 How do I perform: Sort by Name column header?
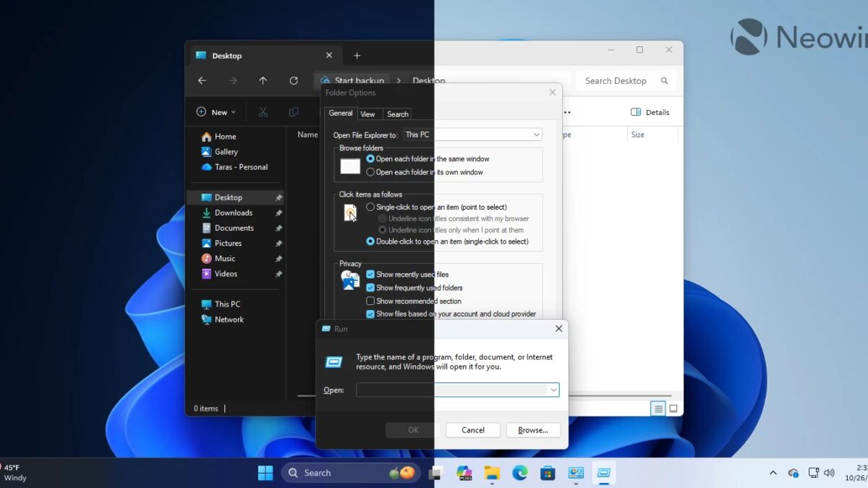point(307,134)
